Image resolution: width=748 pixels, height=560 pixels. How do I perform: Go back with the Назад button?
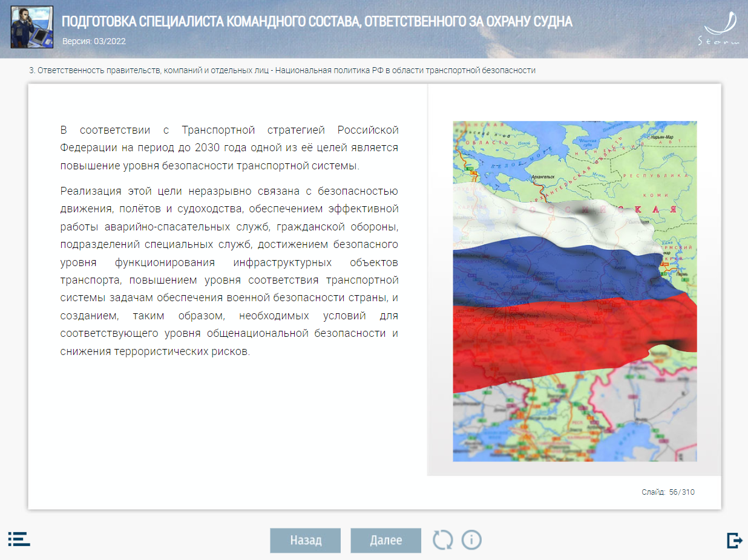click(x=305, y=540)
